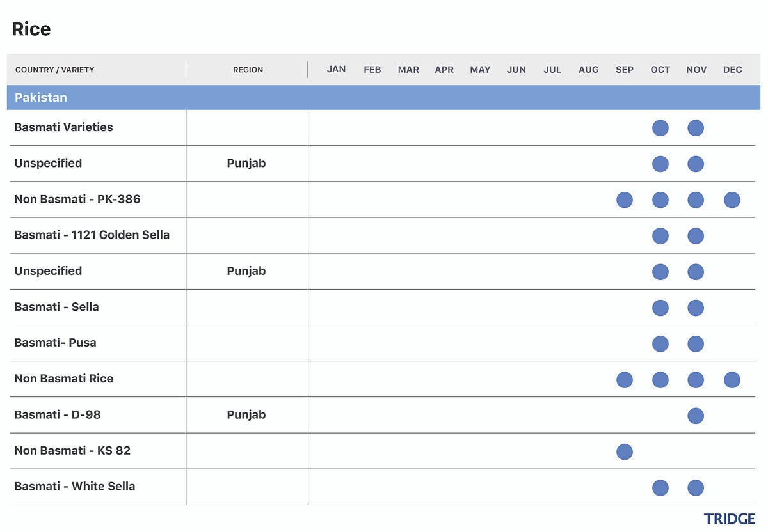Click the DEC month column header
Image resolution: width=768 pixels, height=532 pixels.
(x=732, y=70)
